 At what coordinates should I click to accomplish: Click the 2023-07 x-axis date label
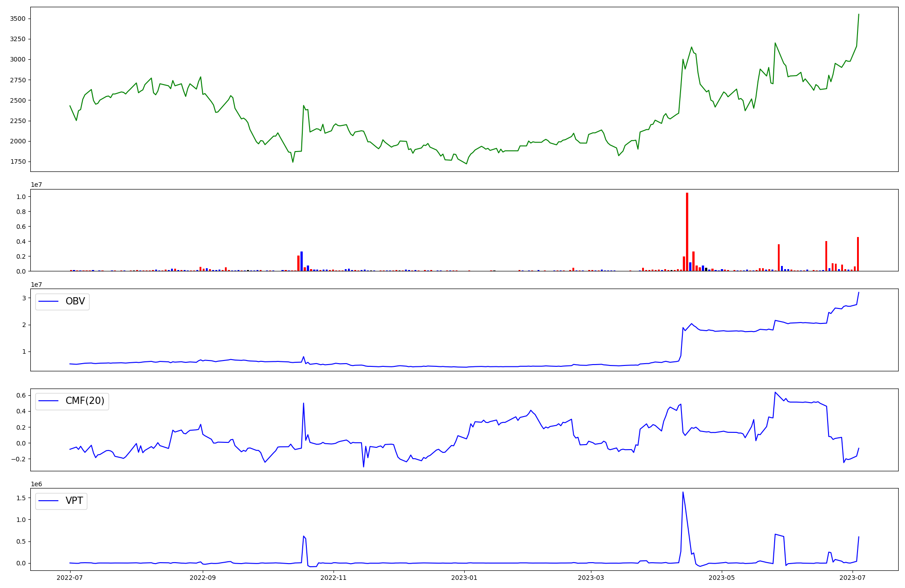click(853, 578)
